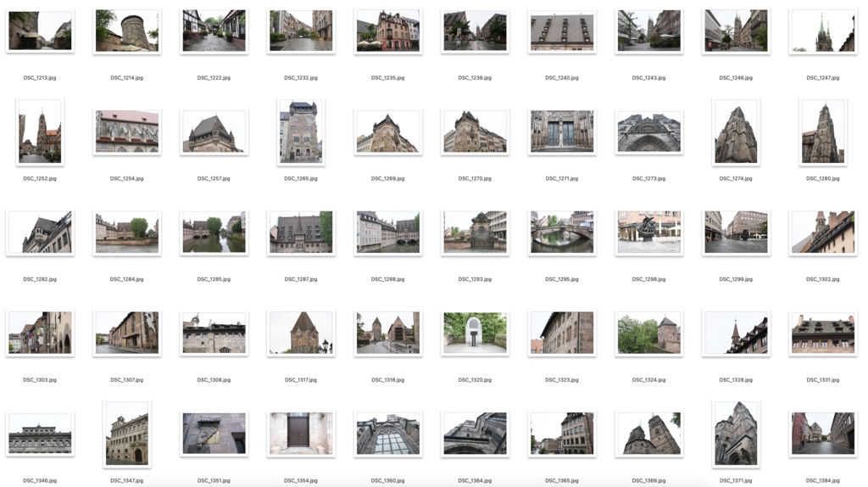Click the DSC_1298.jpg sculpture photo
Viewport: 868px width, 487px height.
[648, 232]
